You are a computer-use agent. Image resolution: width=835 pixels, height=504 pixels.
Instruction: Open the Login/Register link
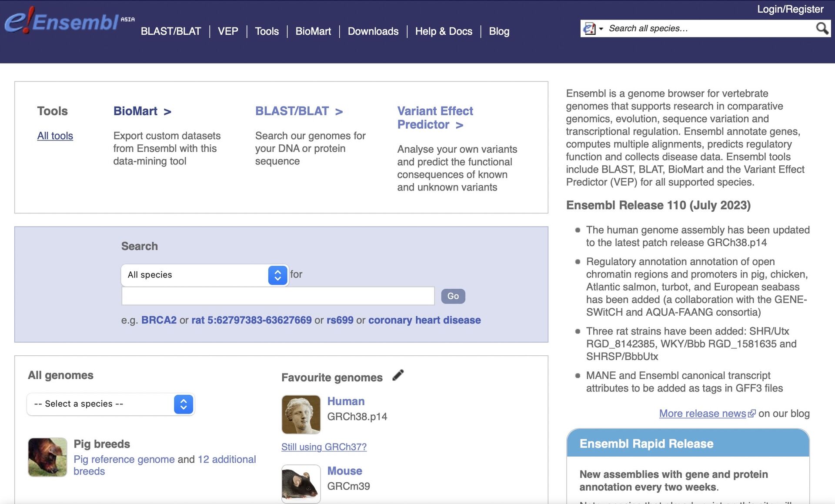pyautogui.click(x=790, y=9)
